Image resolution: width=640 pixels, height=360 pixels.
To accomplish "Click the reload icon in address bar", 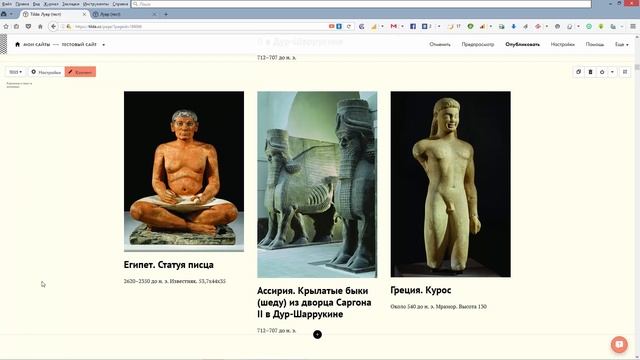I will click(x=349, y=27).
